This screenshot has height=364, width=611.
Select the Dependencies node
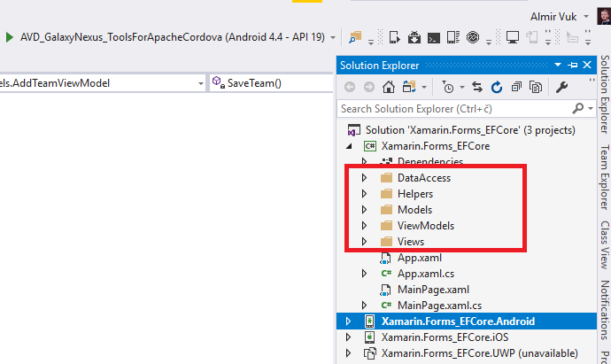tap(429, 161)
